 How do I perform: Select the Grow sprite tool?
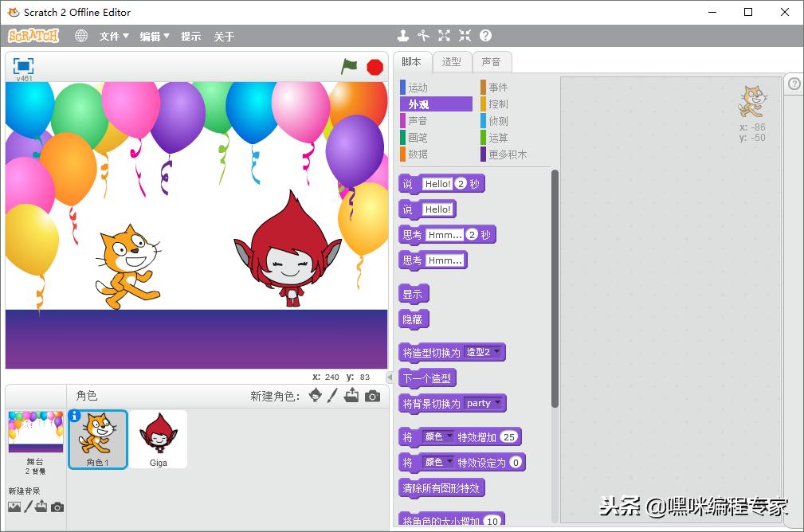click(x=444, y=36)
